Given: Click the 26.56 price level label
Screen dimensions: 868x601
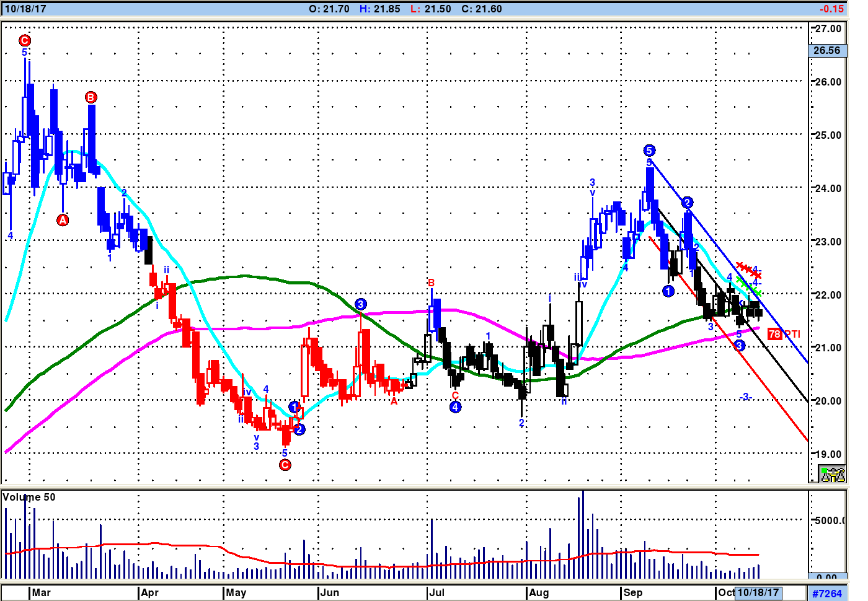Looking at the screenshot, I should [x=827, y=51].
